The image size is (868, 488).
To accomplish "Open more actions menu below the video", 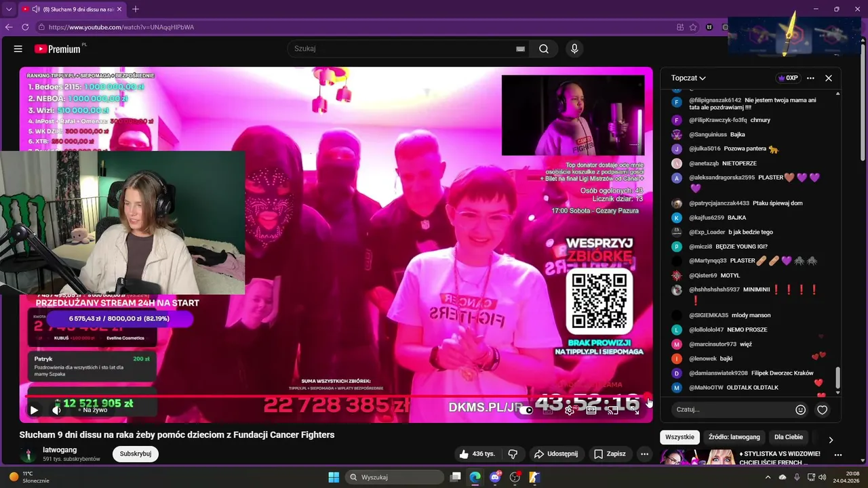I will (x=644, y=453).
